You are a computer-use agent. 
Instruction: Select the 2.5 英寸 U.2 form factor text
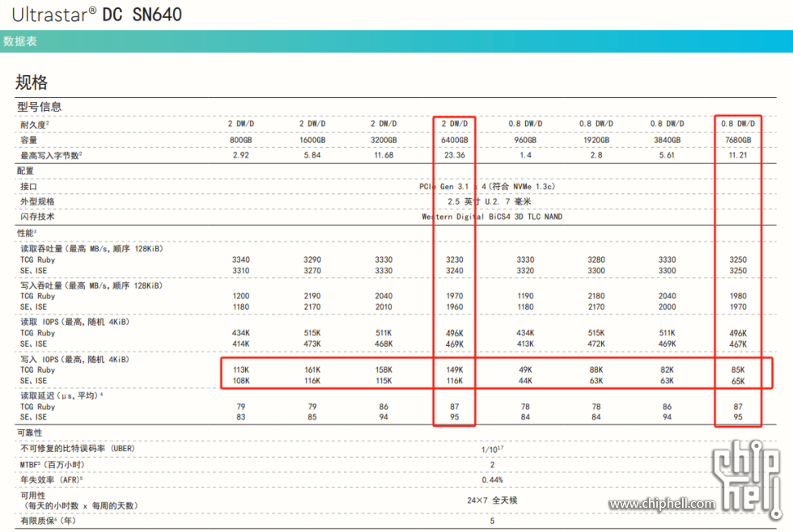[x=489, y=201]
